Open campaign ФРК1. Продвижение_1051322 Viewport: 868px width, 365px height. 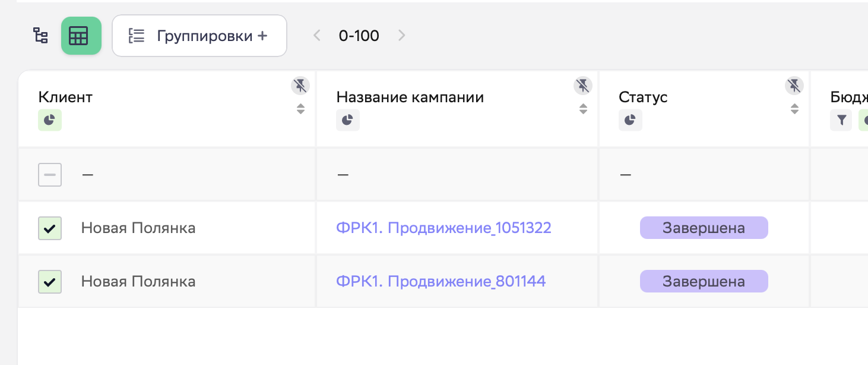(444, 228)
